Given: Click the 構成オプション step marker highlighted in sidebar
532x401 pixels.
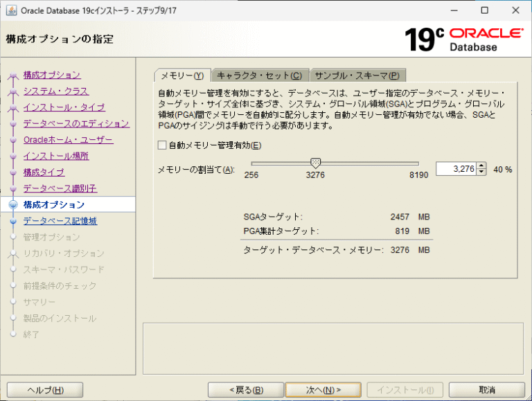Looking at the screenshot, I should coord(13,204).
